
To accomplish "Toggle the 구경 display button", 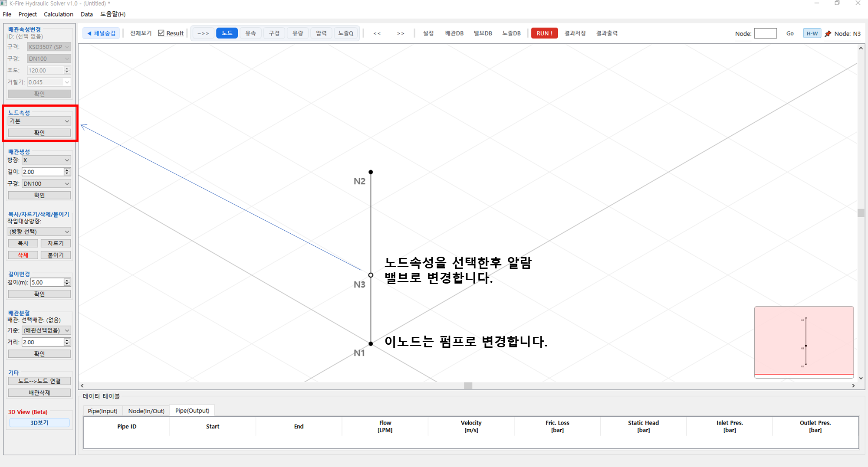I will tap(274, 33).
